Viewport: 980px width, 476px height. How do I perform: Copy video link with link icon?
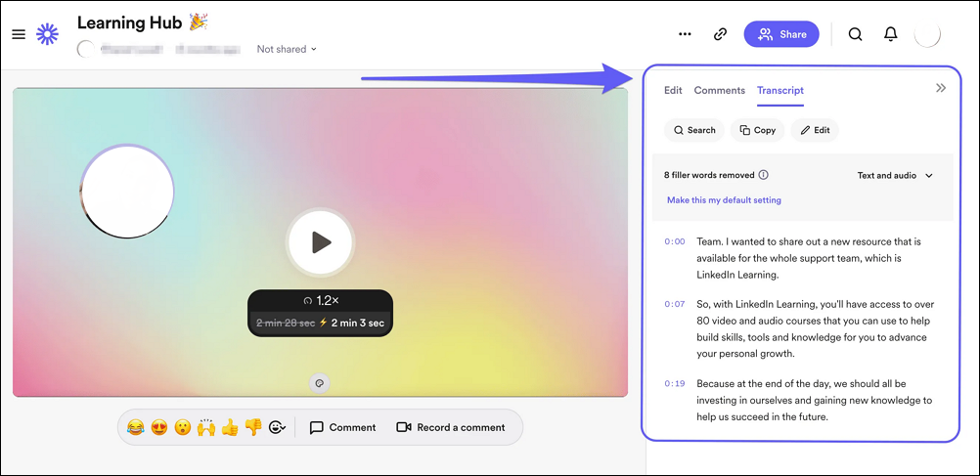720,34
